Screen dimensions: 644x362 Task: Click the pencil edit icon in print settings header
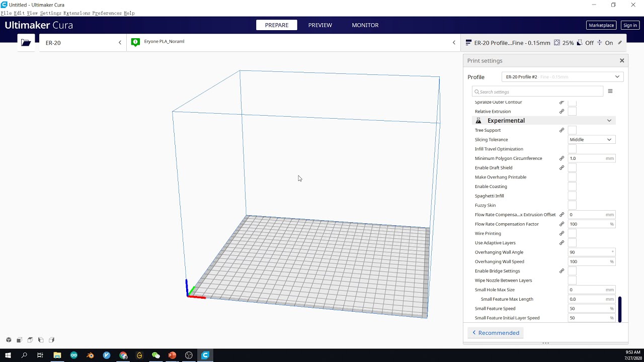[620, 43]
